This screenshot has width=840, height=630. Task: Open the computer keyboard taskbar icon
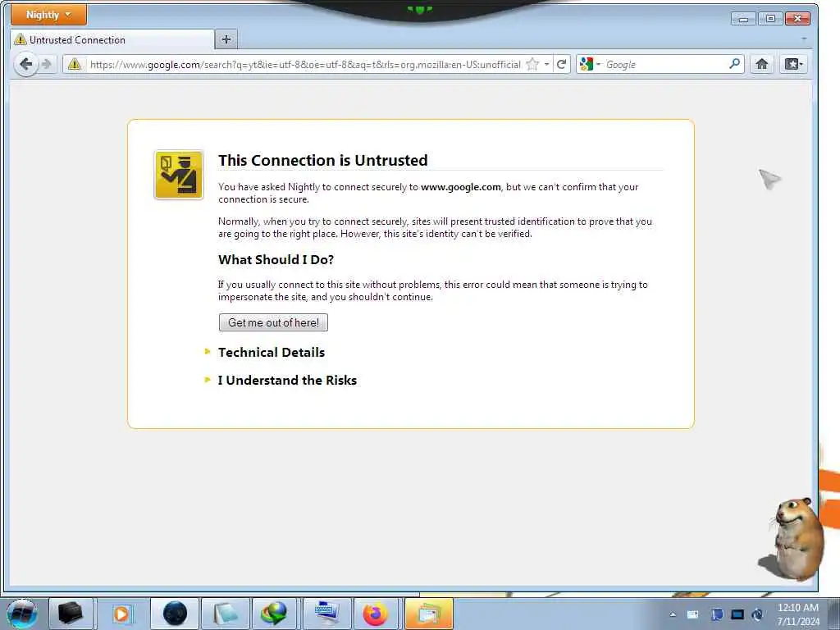click(x=326, y=614)
